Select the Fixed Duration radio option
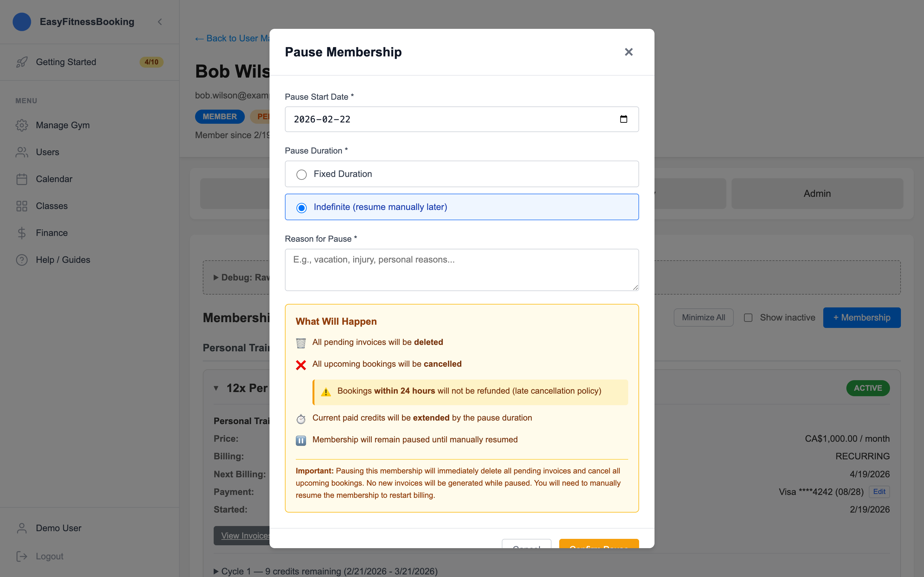The height and width of the screenshot is (577, 924). [301, 174]
